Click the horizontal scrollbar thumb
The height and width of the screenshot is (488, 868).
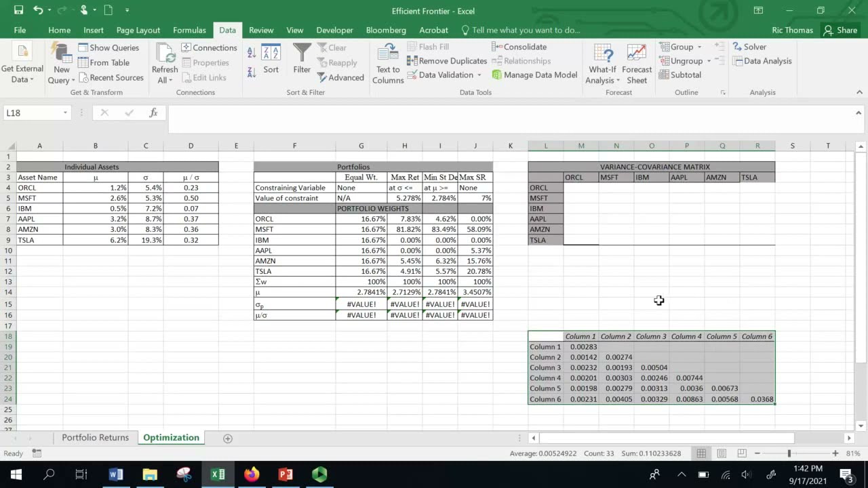coord(667,438)
